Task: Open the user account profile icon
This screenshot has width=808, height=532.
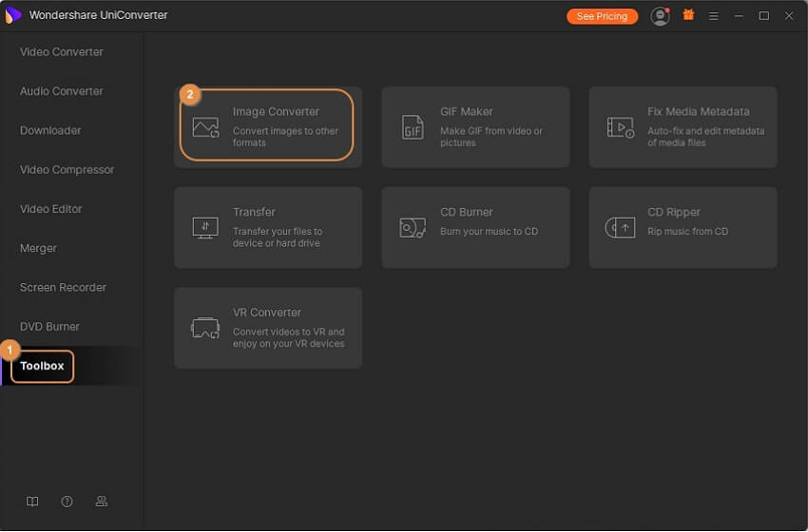Action: [x=660, y=16]
